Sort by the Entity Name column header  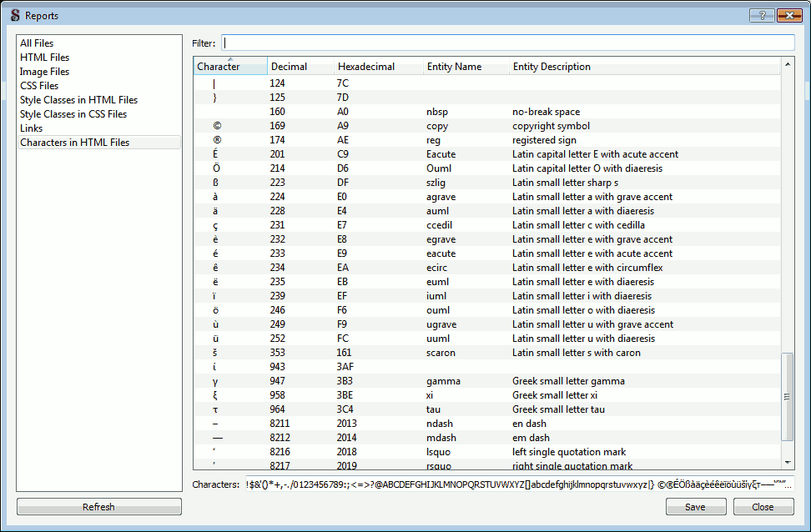(466, 66)
